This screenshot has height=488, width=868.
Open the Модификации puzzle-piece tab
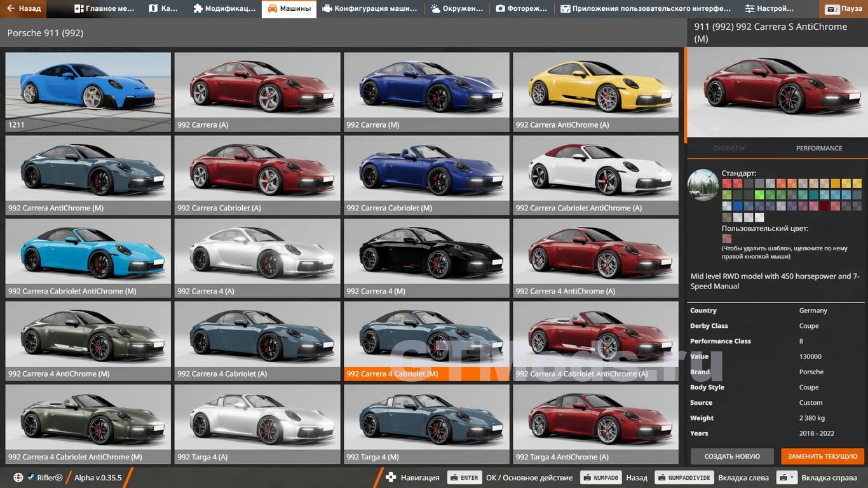pos(224,9)
